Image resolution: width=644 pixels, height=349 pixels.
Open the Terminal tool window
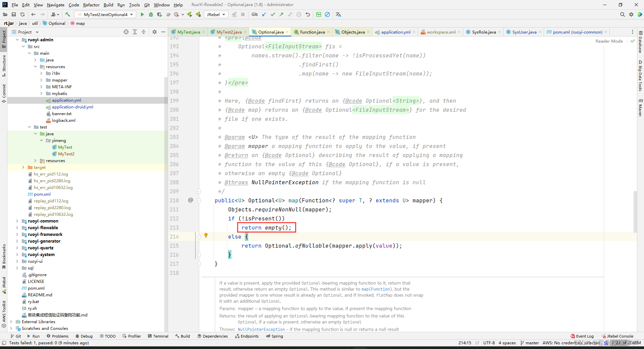(x=158, y=336)
